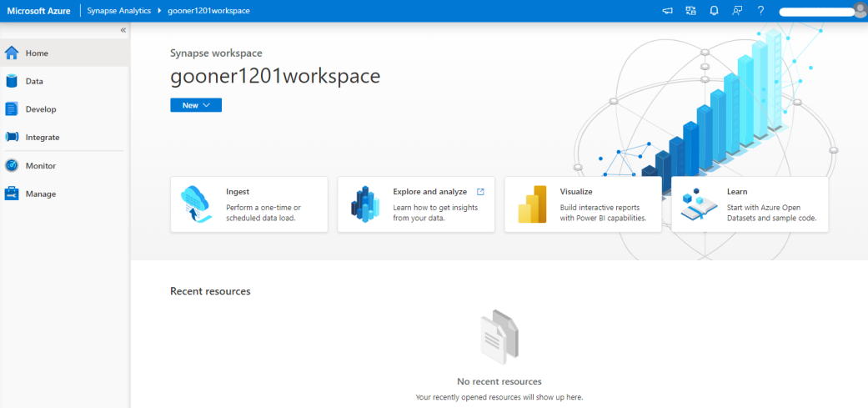Click the Recent resources heading
868x408 pixels.
pos(210,290)
